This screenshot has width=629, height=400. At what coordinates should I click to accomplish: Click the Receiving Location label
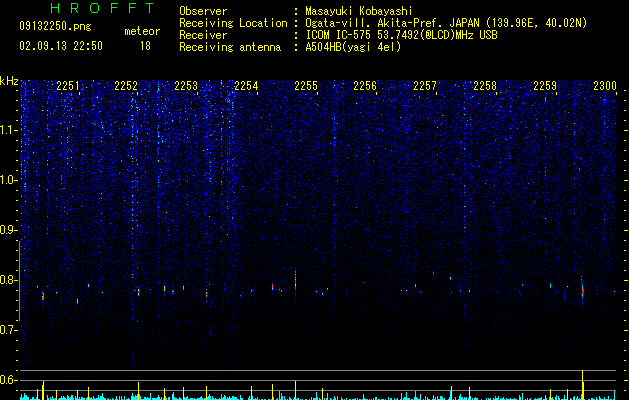(233, 23)
